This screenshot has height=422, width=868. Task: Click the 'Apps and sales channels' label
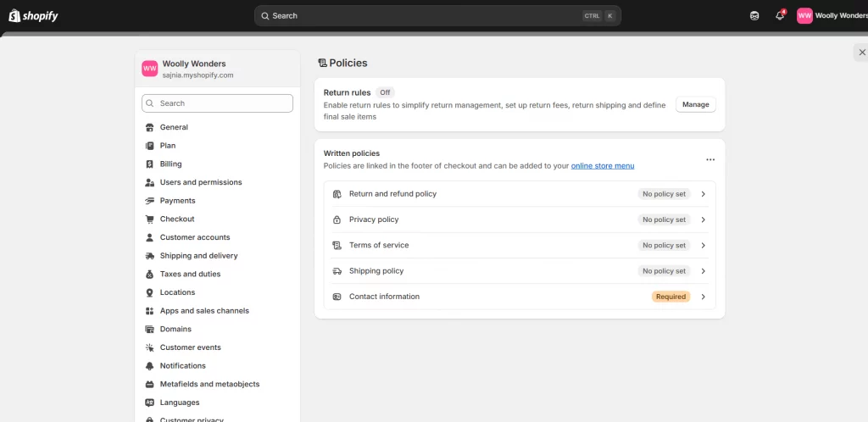tap(204, 311)
